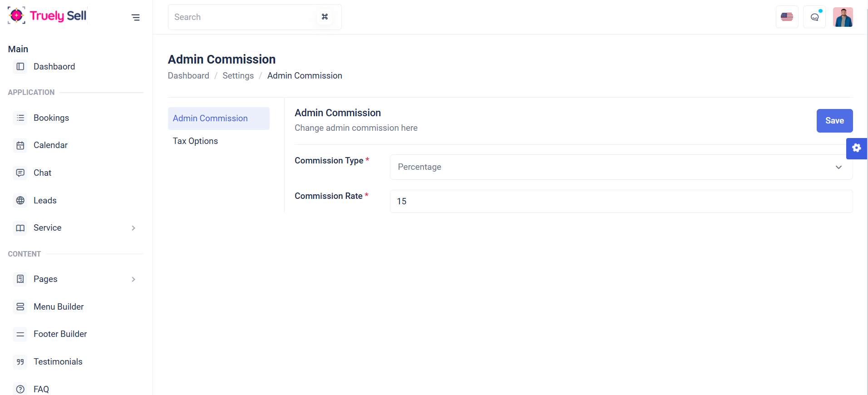
Task: Open the user profile avatar menu
Action: tap(843, 17)
